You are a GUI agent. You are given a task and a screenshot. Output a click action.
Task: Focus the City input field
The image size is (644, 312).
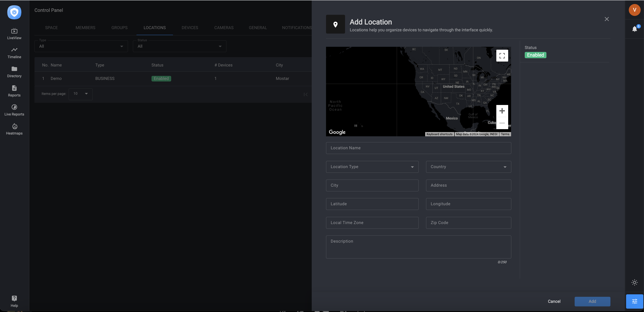(x=372, y=185)
